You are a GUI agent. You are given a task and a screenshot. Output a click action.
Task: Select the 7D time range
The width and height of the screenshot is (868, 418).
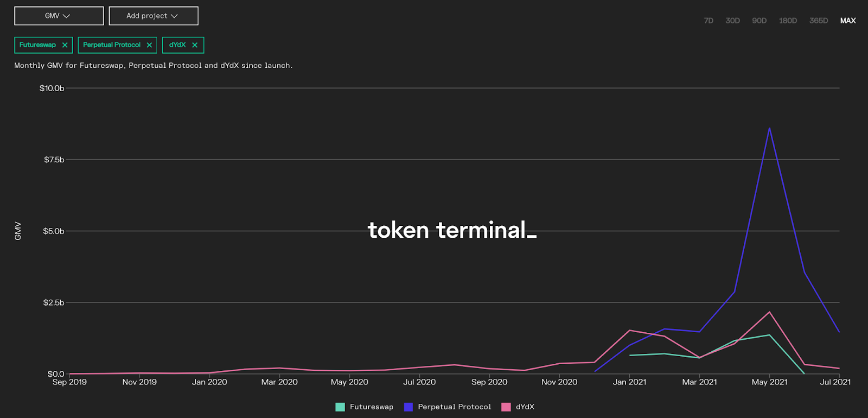tap(709, 21)
